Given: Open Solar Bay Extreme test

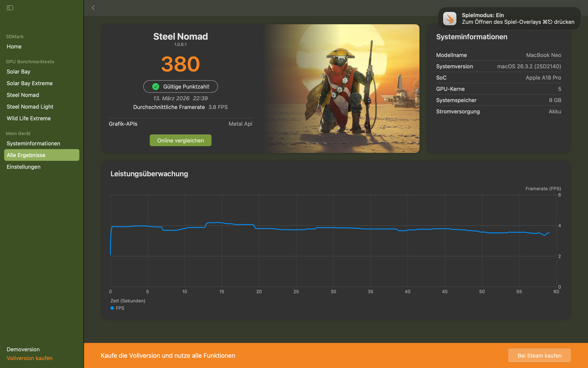Looking at the screenshot, I should pyautogui.click(x=30, y=83).
